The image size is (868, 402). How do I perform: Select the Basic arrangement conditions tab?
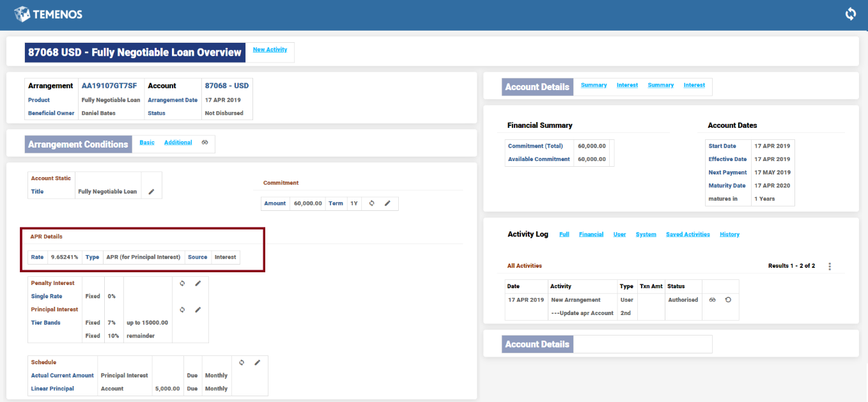(x=147, y=143)
